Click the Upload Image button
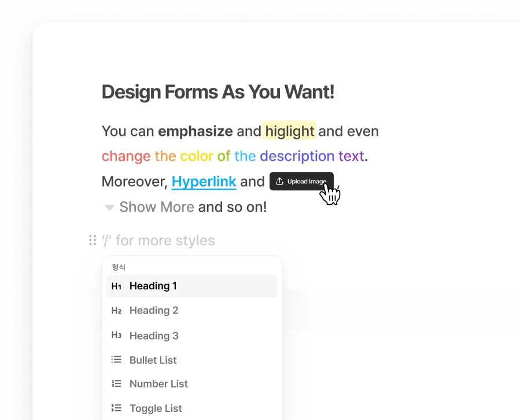The width and height of the screenshot is (520, 420). pos(301,181)
